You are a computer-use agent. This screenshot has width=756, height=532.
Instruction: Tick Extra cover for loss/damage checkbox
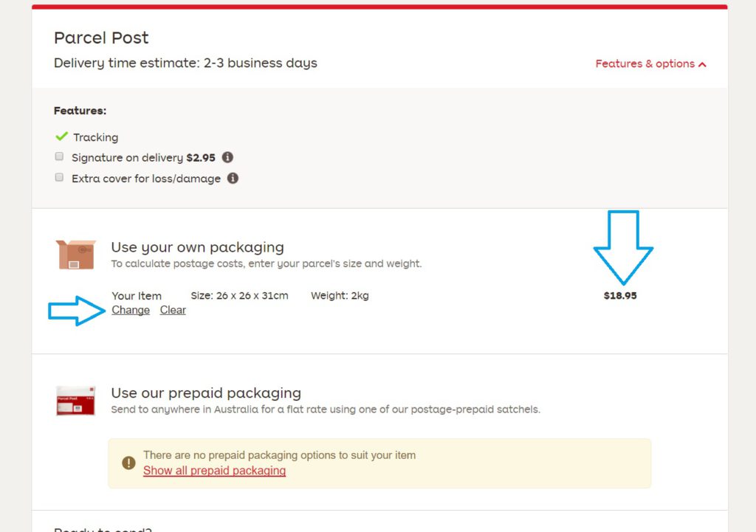click(x=59, y=177)
